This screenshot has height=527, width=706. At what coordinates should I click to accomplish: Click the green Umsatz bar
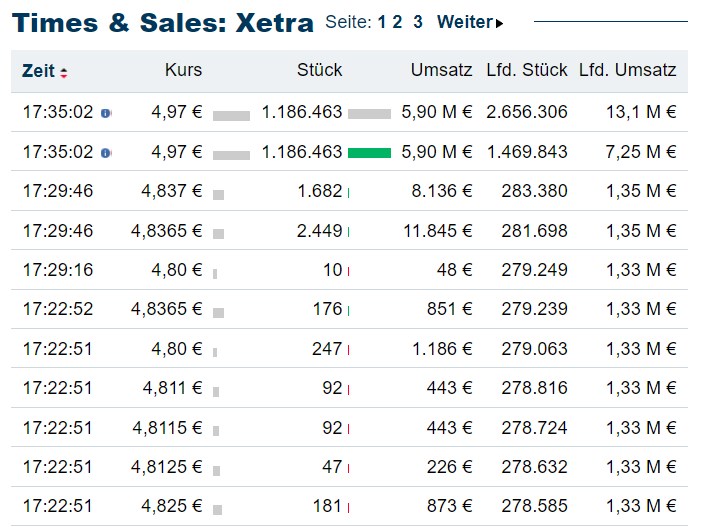point(369,153)
